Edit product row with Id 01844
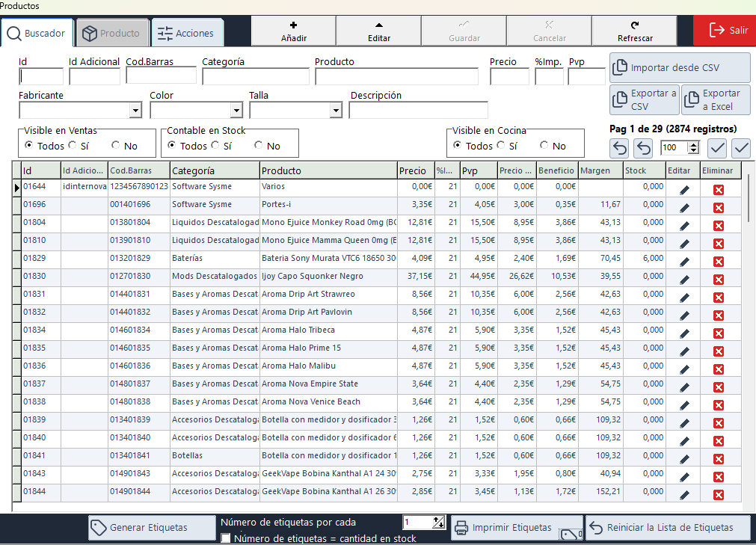The image size is (756, 545). pyautogui.click(x=684, y=495)
